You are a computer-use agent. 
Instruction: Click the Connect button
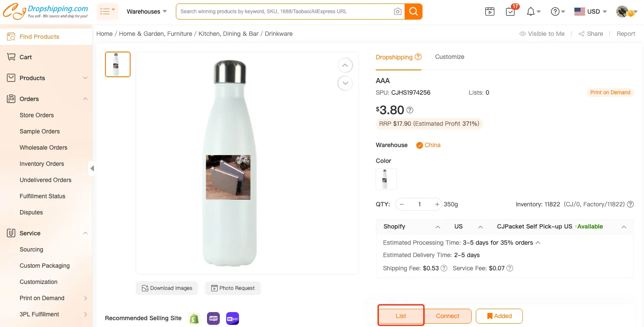447,316
